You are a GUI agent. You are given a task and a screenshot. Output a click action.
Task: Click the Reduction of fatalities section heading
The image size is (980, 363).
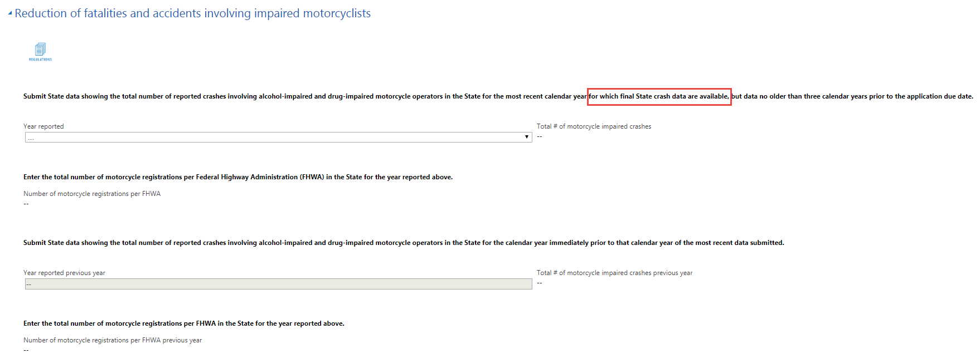pos(192,13)
